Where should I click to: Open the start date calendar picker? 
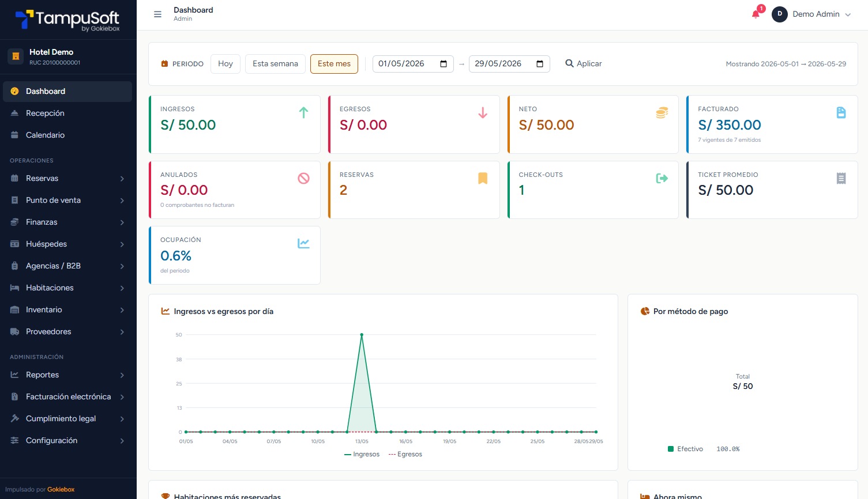[444, 64]
